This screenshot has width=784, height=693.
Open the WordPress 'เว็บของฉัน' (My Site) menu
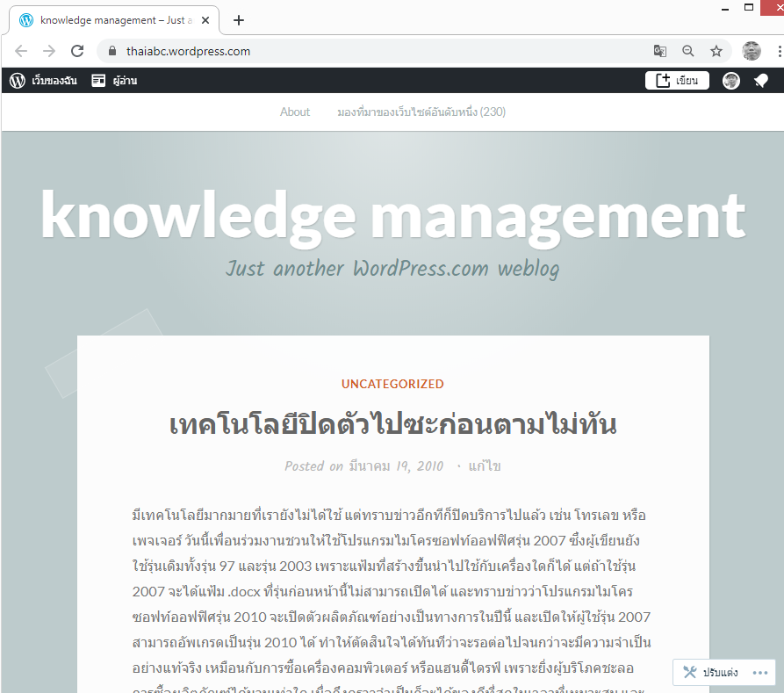point(43,81)
